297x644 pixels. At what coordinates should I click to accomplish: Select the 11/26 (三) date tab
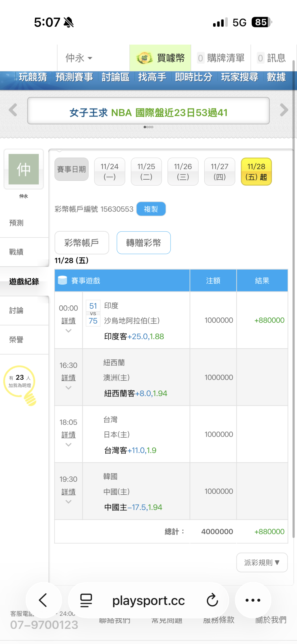click(183, 171)
